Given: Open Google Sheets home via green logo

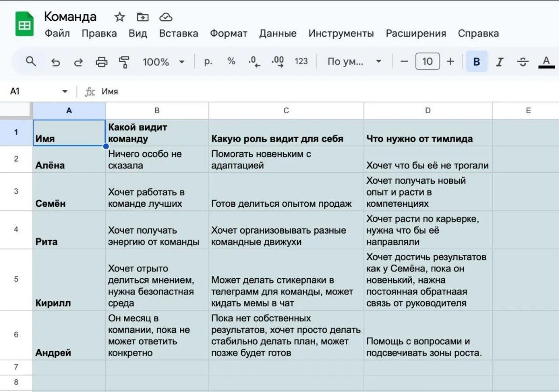Looking at the screenshot, I should coord(24,24).
